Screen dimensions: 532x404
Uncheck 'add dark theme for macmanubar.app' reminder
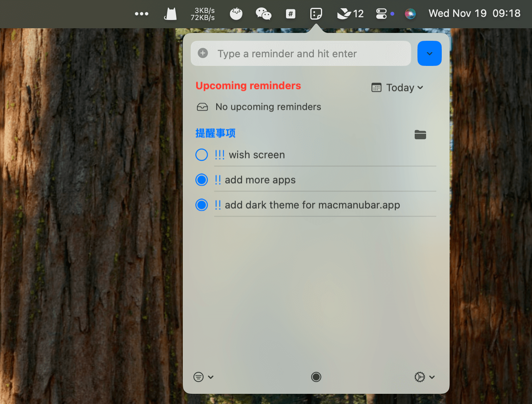click(202, 205)
